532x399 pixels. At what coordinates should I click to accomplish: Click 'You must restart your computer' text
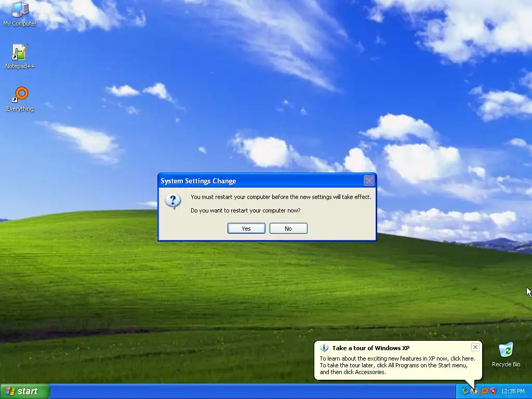tap(281, 197)
